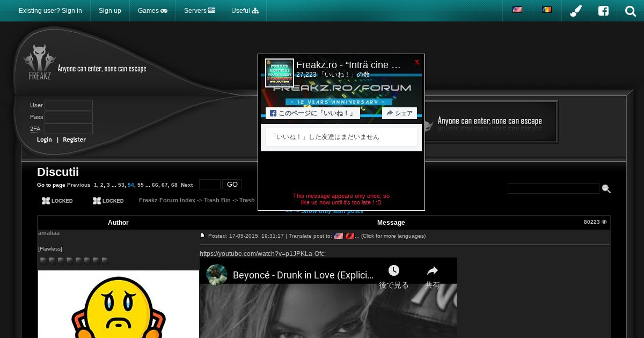Screen dimensions: 644x338
Task: Open amaliaa user profile link
Action: (x=49, y=233)
